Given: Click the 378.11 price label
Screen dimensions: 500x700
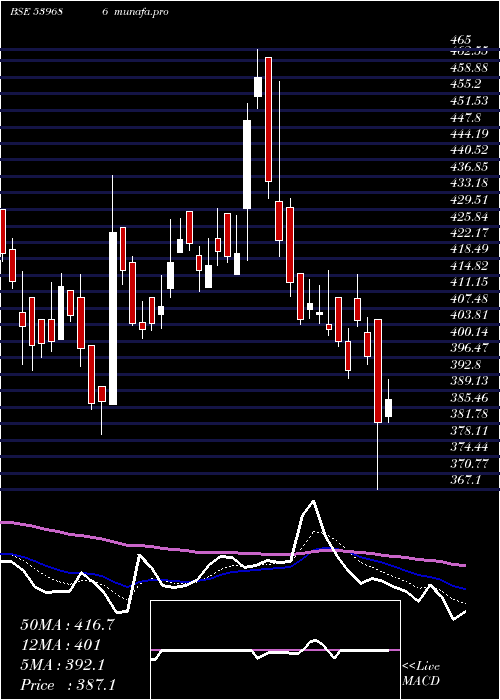Looking at the screenshot, I should pos(469,430).
